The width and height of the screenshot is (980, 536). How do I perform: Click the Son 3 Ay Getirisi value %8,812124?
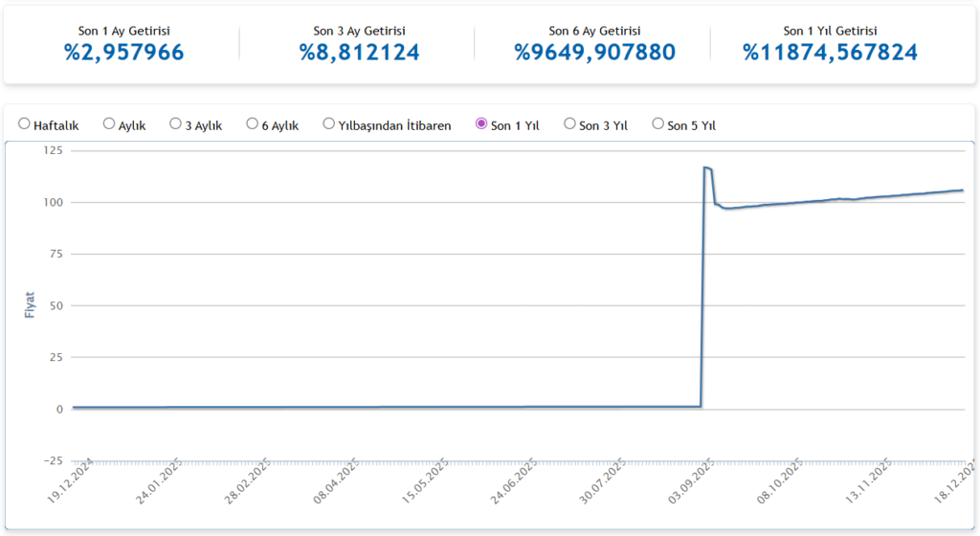click(359, 52)
